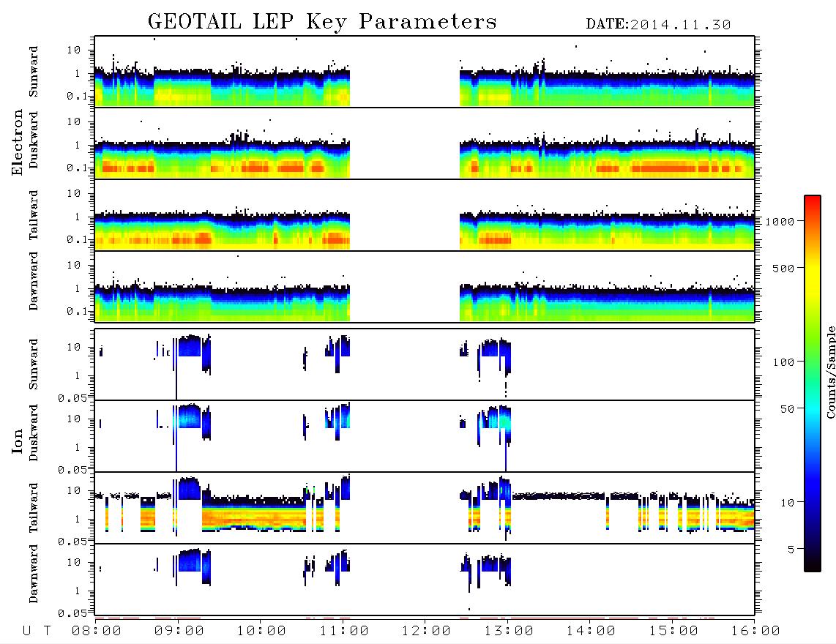Click the "11:00" time tick label

coord(344,631)
